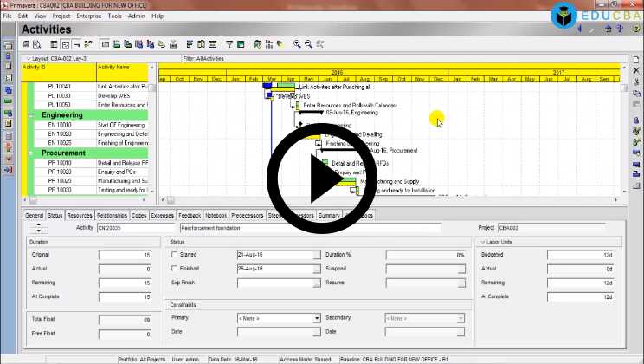Zoom in the Gantt timescale
644x364 pixels.
(x=297, y=43)
